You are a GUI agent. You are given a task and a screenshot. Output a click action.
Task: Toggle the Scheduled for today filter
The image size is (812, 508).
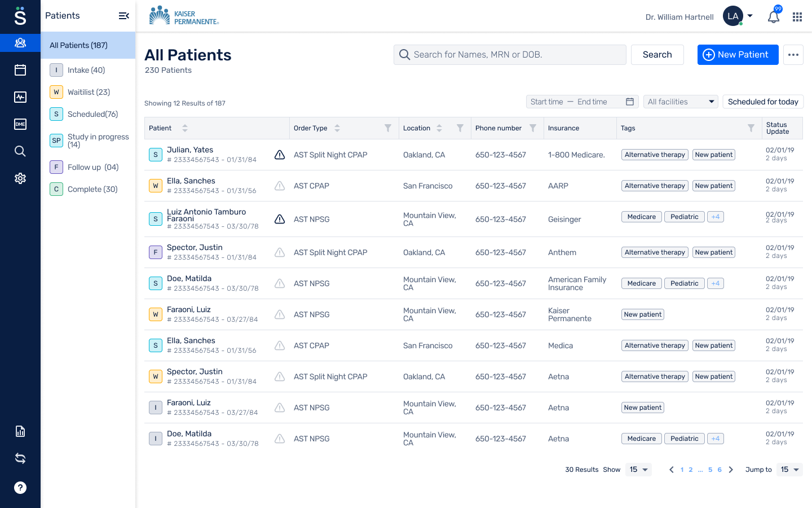coord(763,102)
